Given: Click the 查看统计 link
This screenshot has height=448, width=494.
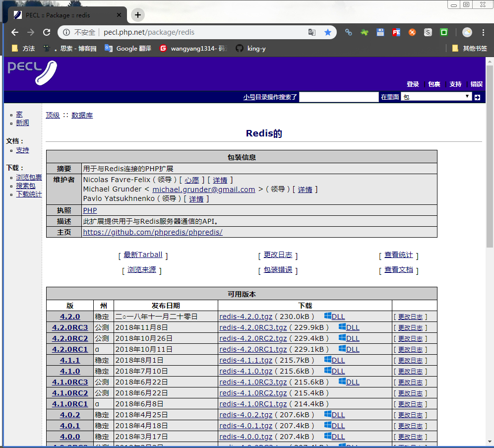Looking at the screenshot, I should (399, 255).
